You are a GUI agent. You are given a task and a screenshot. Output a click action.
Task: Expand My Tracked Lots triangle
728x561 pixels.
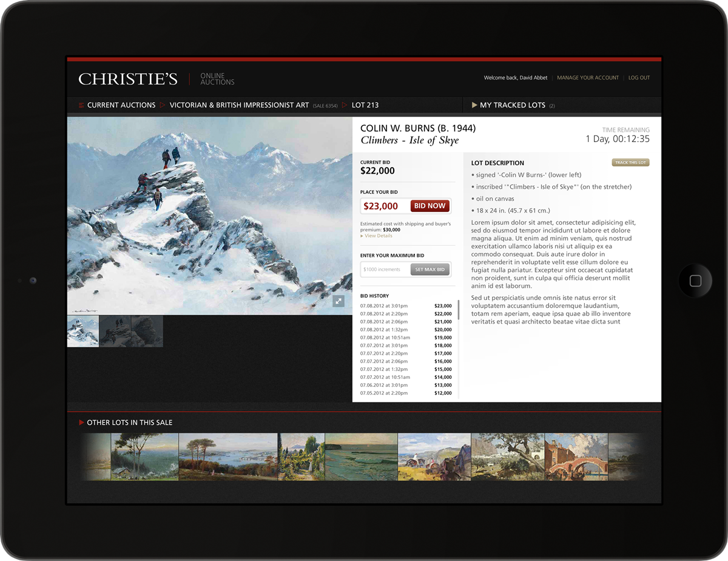(474, 105)
